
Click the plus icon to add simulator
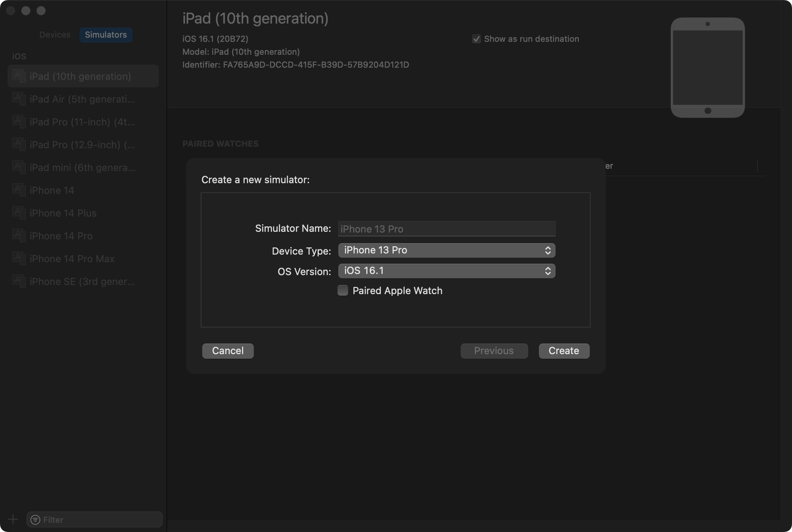13,519
